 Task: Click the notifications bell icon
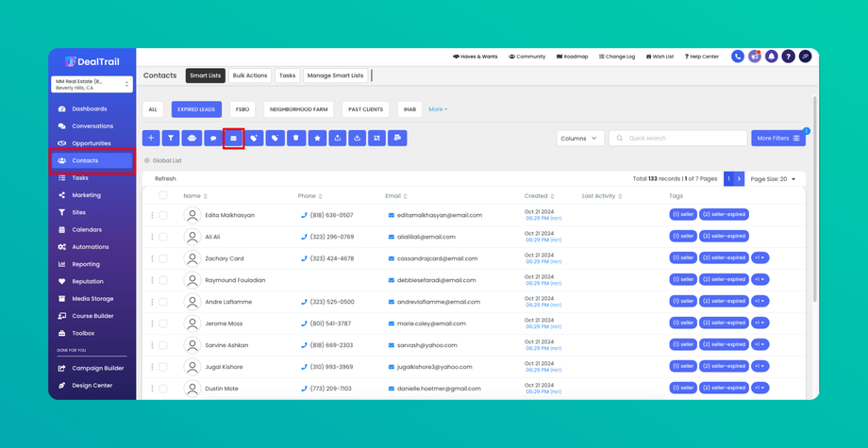tap(771, 57)
